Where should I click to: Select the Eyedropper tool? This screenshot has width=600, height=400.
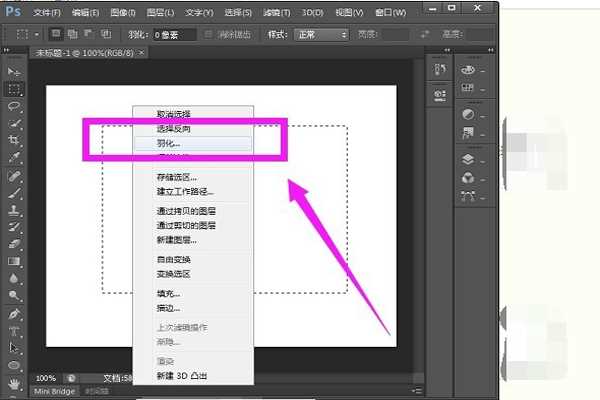(x=14, y=157)
